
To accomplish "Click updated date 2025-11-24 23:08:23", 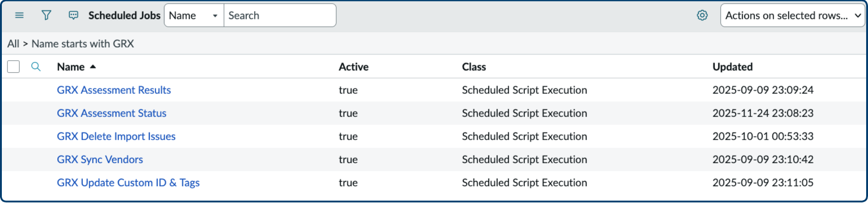I will pyautogui.click(x=763, y=113).
